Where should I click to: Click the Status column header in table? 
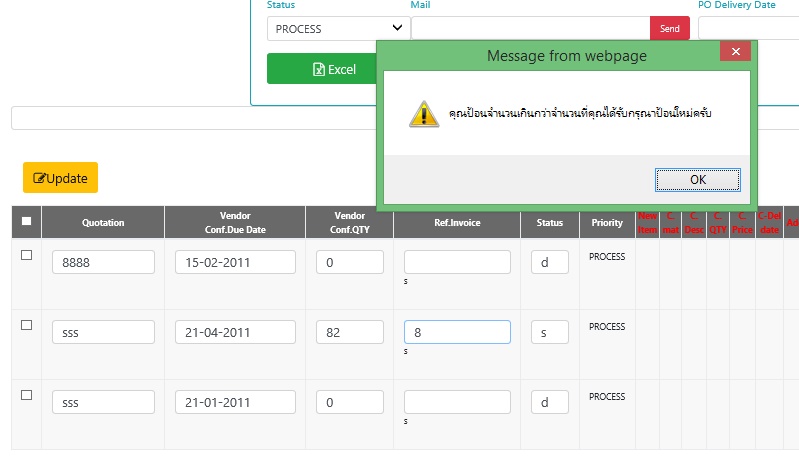(x=550, y=222)
